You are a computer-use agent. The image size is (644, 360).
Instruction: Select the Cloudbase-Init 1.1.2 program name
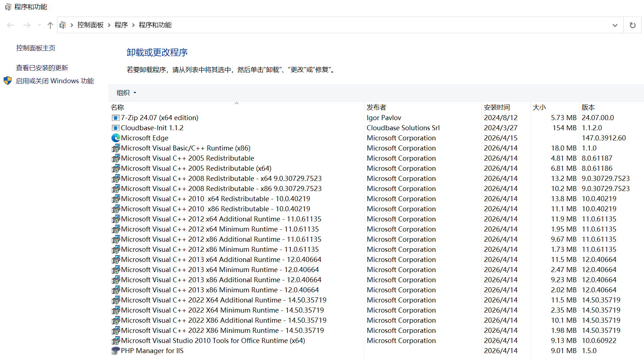[152, 128]
